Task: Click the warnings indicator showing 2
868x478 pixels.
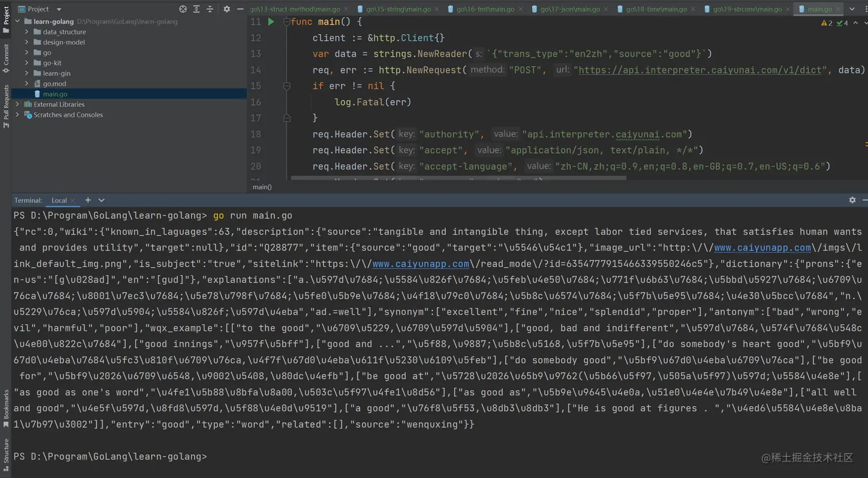Action: coord(827,23)
